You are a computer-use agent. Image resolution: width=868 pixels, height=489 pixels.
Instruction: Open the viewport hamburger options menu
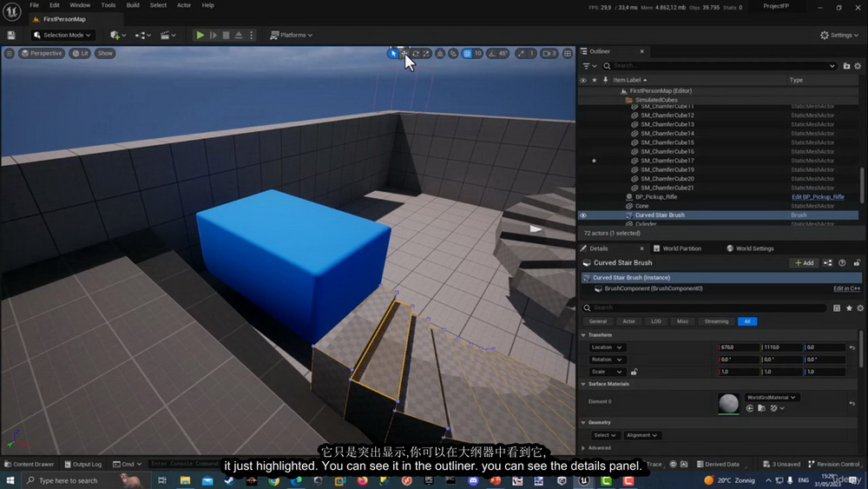9,53
